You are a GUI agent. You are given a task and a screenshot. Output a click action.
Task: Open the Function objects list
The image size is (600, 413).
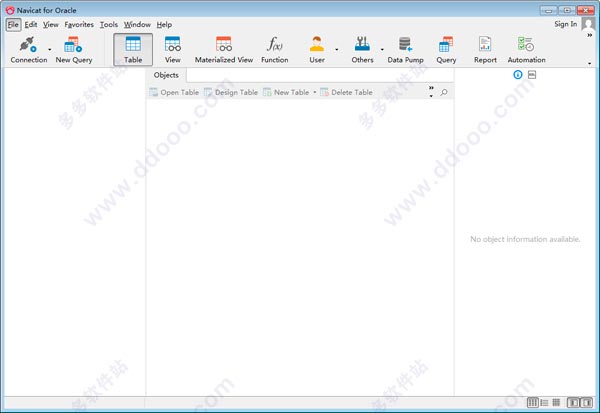tap(275, 50)
